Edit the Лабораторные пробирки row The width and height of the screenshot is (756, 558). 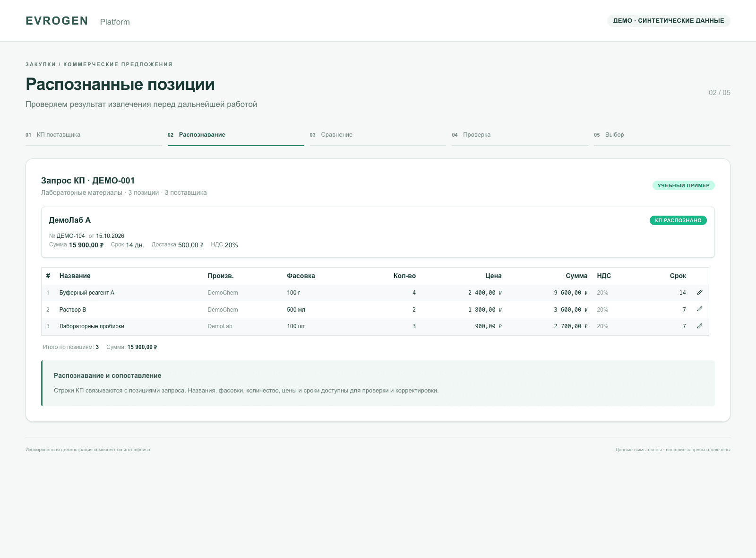coord(700,326)
